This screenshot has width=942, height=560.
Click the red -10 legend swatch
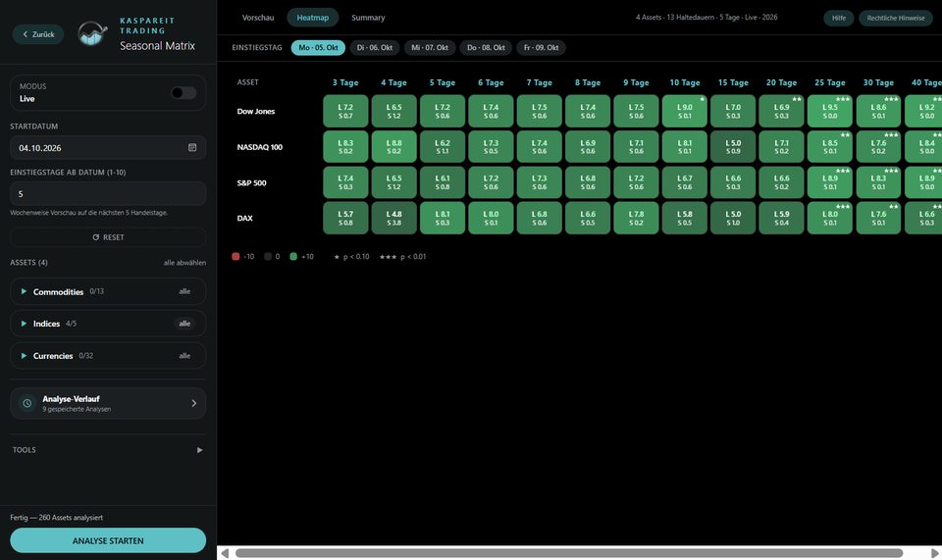pos(235,256)
